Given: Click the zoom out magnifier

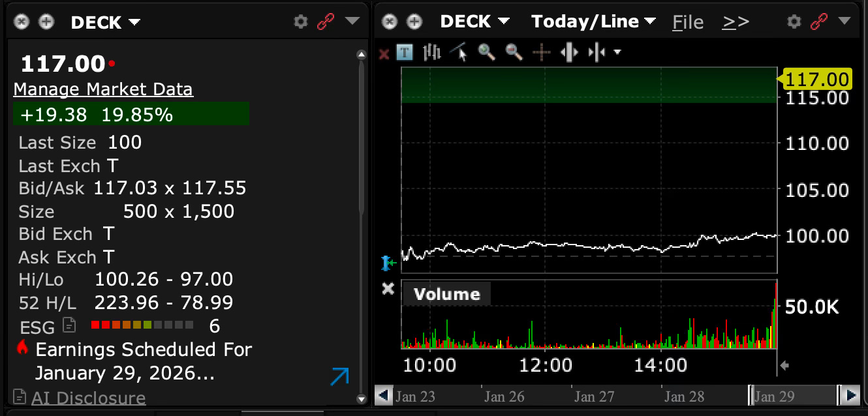Looking at the screenshot, I should (x=514, y=52).
